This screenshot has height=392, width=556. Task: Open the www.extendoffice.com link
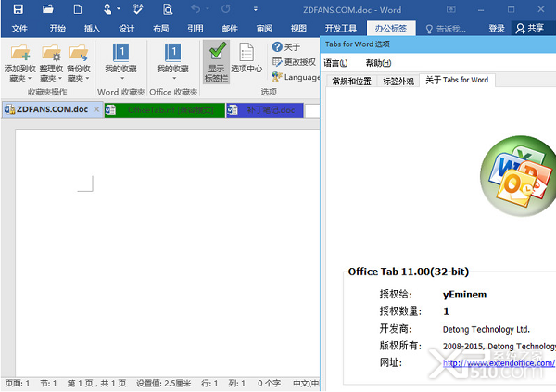pyautogui.click(x=499, y=363)
